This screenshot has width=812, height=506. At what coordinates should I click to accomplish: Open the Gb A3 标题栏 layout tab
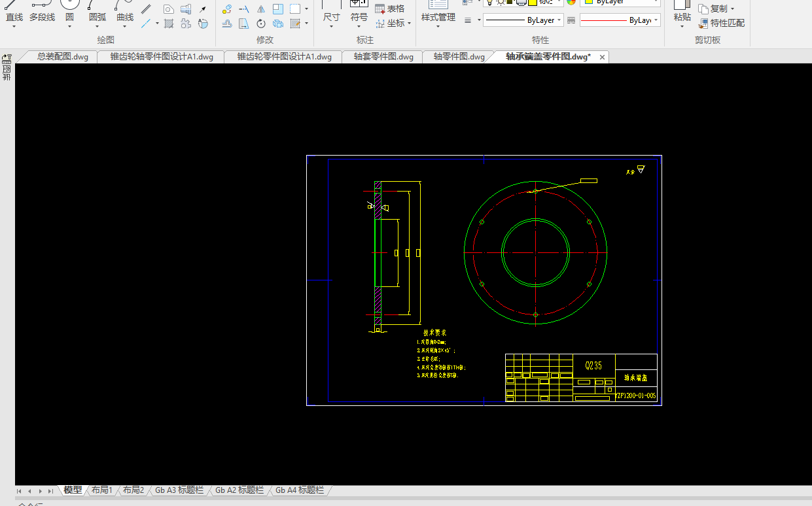(179, 490)
